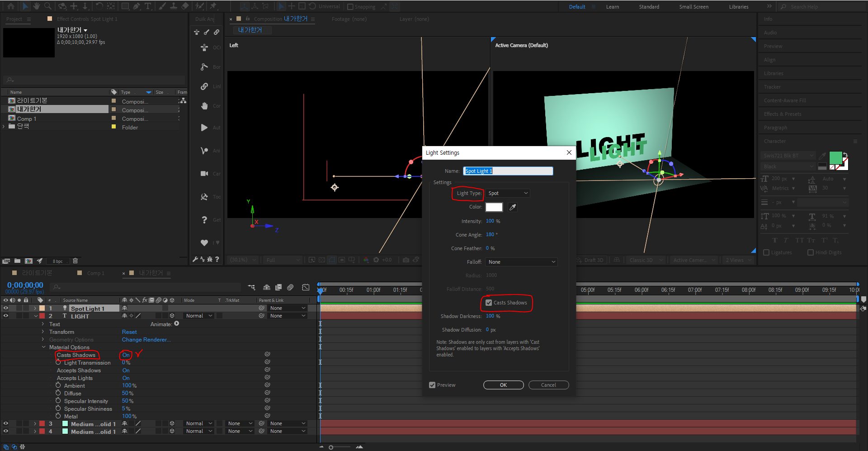Screen dimensions: 868x451
Task: Expand the Spot Light 1 layer properties
Action: click(x=35, y=309)
